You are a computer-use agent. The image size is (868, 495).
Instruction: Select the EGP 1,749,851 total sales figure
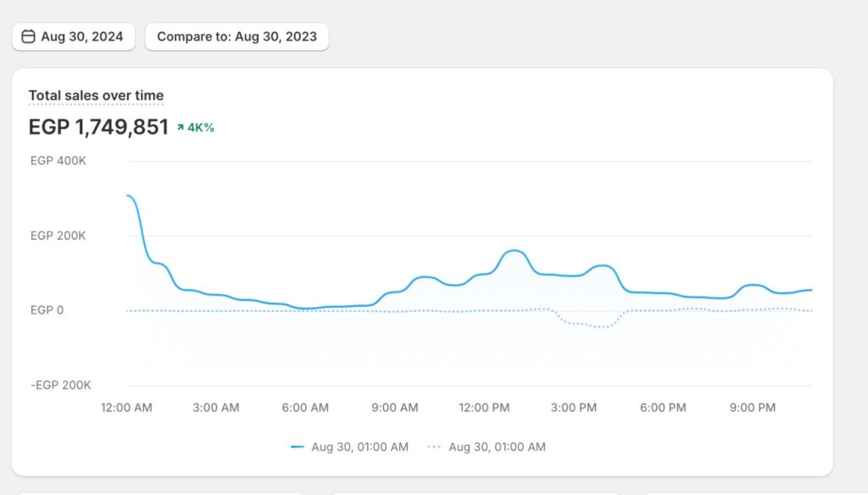coord(98,127)
